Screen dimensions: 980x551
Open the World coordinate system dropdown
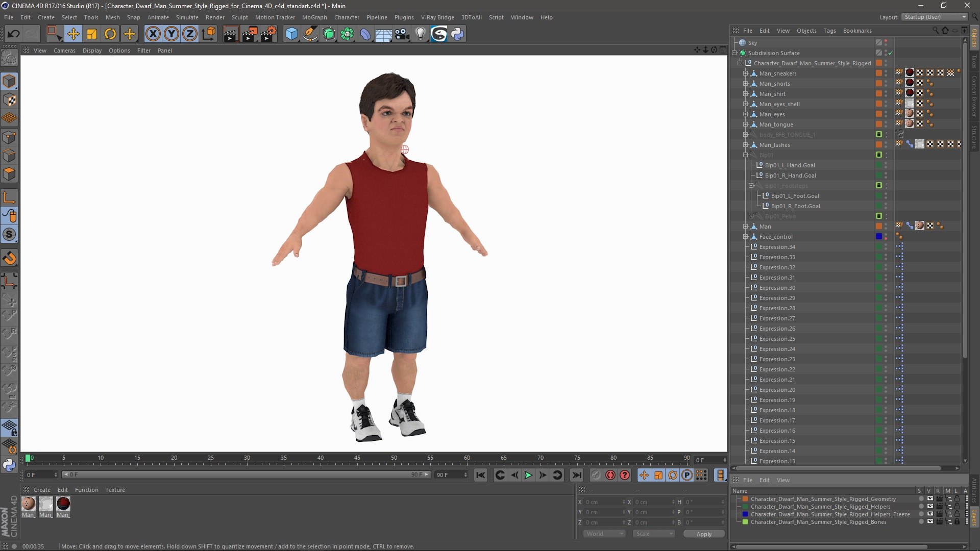[x=604, y=534]
